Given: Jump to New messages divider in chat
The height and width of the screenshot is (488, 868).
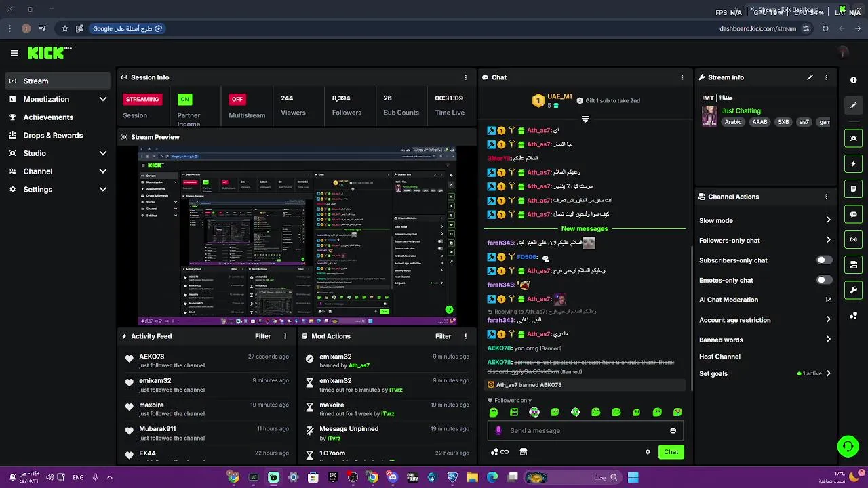Looking at the screenshot, I should [x=585, y=229].
